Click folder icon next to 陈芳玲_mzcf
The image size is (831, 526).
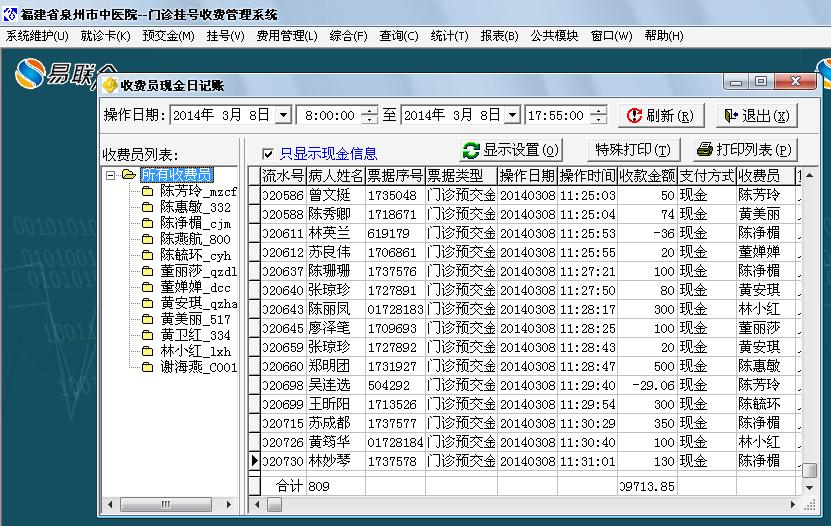coord(147,191)
